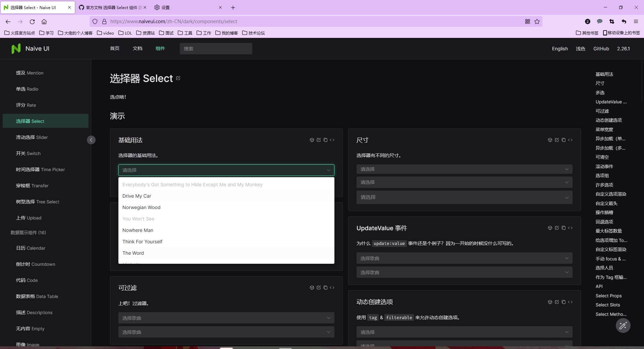This screenshot has height=349, width=644.
Task: Open the 组件 menu in the navbar
Action: coord(160,48)
